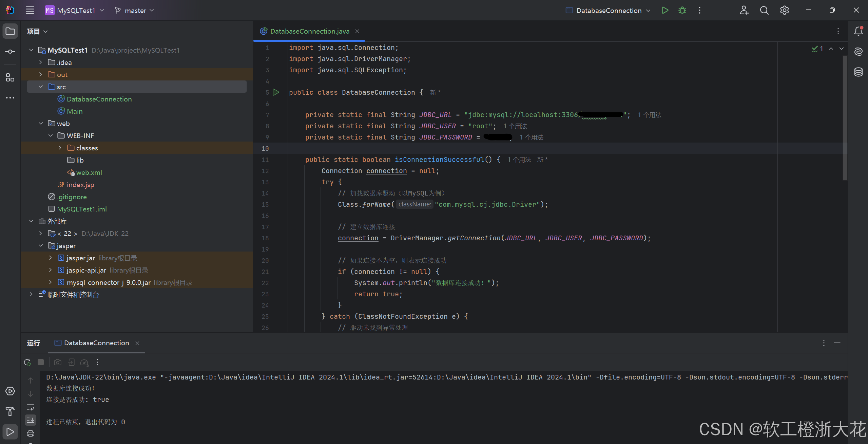Image resolution: width=868 pixels, height=444 pixels.
Task: Run DatabaseConnection with the green play button
Action: click(x=665, y=10)
